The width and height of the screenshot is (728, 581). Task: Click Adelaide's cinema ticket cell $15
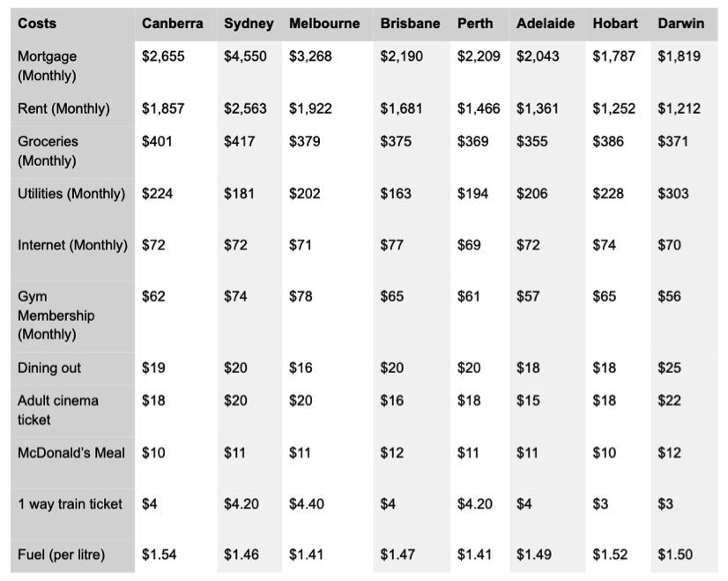pyautogui.click(x=528, y=400)
